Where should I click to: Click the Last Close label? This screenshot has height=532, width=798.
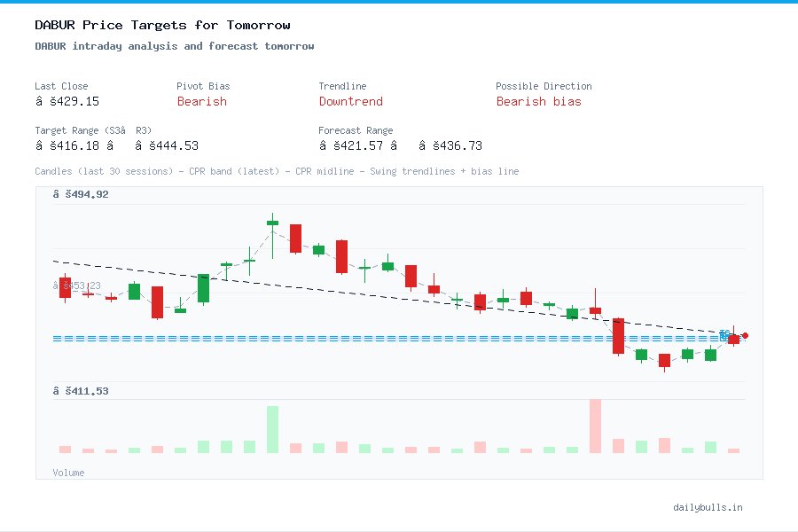click(x=61, y=86)
